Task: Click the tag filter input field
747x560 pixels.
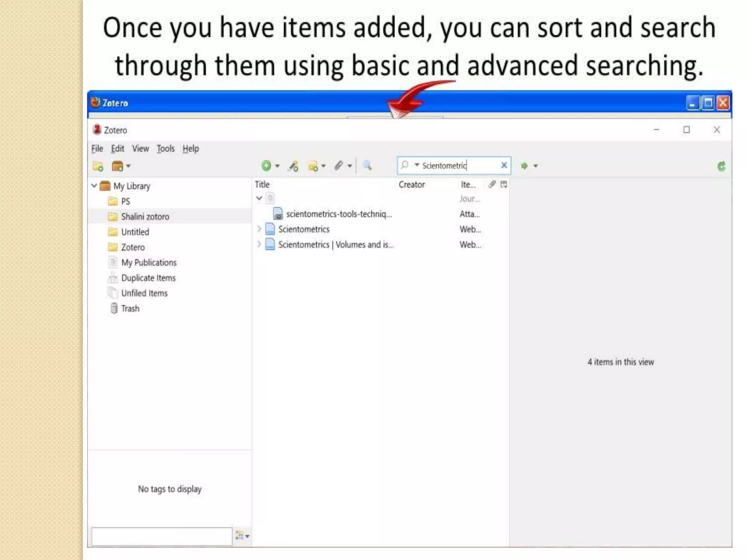Action: (x=162, y=536)
